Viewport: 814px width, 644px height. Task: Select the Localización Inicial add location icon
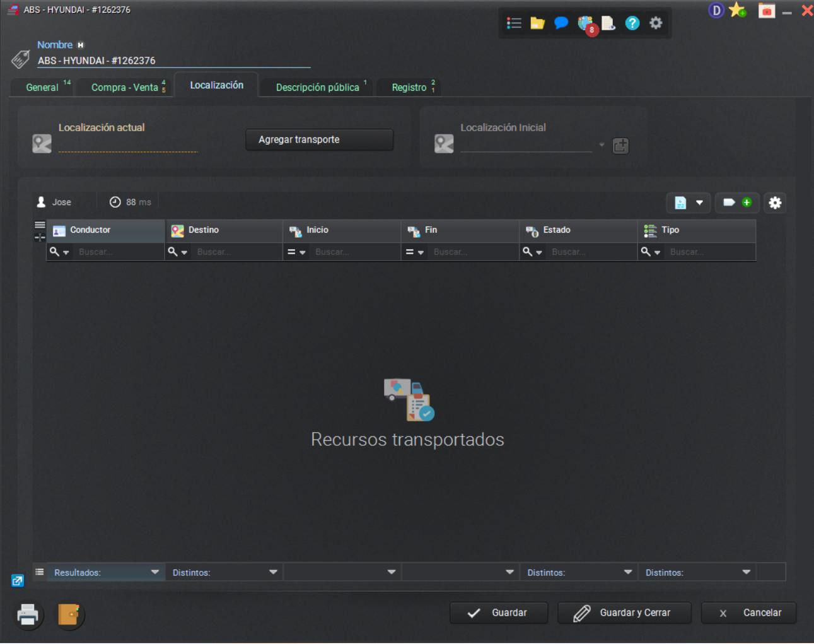[620, 146]
